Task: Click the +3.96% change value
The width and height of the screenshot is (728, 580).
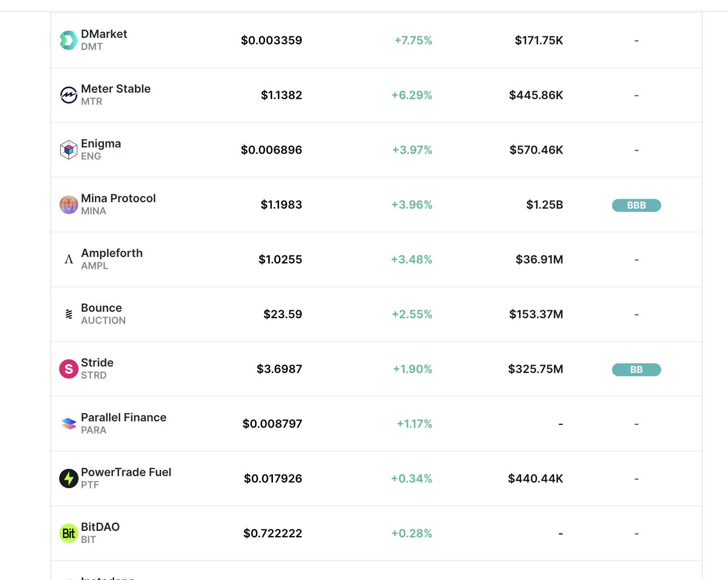Action: [x=412, y=205]
